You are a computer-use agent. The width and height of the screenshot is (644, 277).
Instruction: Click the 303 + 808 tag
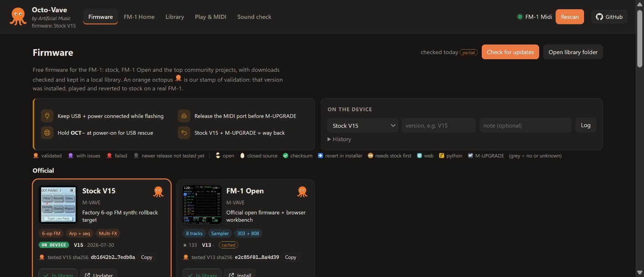click(x=248, y=233)
